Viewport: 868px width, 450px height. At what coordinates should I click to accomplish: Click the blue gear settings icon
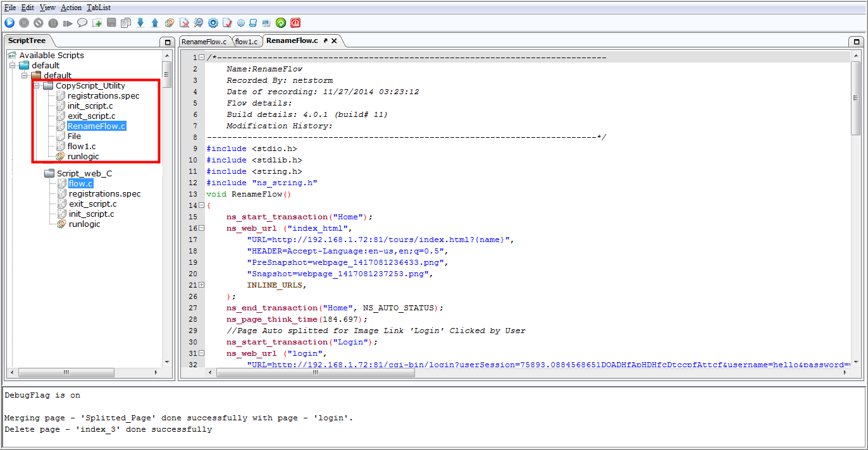[213, 23]
